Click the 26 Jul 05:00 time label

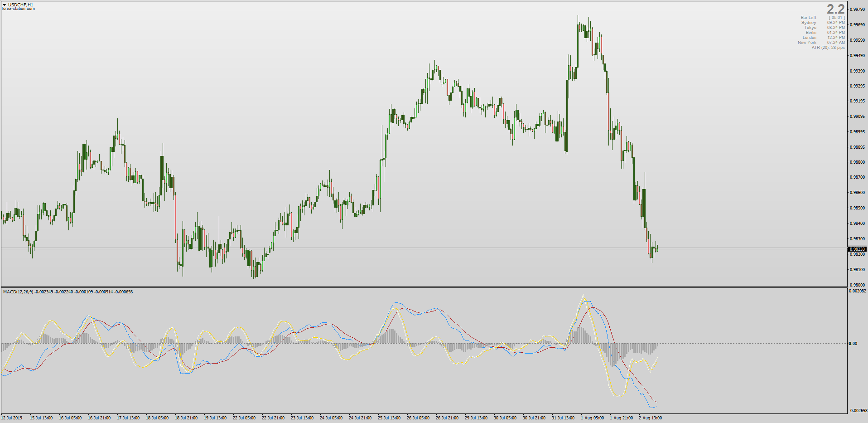tap(418, 418)
